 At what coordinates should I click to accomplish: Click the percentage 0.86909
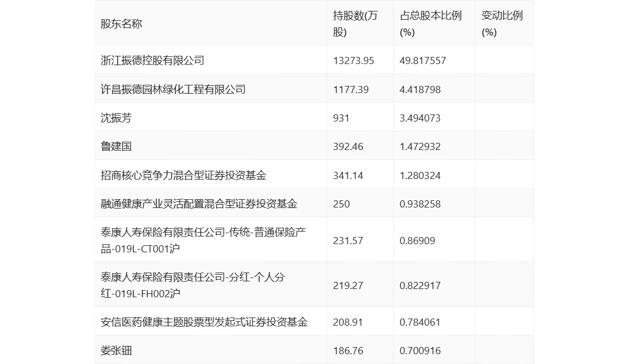click(x=417, y=241)
